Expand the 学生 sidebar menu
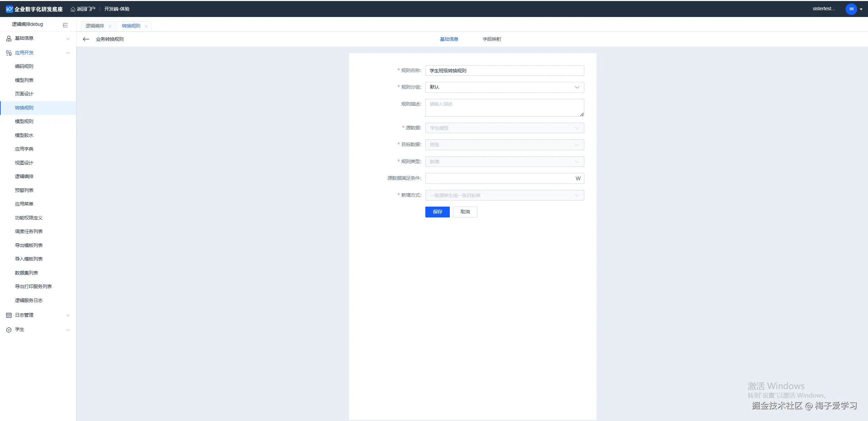 [x=38, y=330]
